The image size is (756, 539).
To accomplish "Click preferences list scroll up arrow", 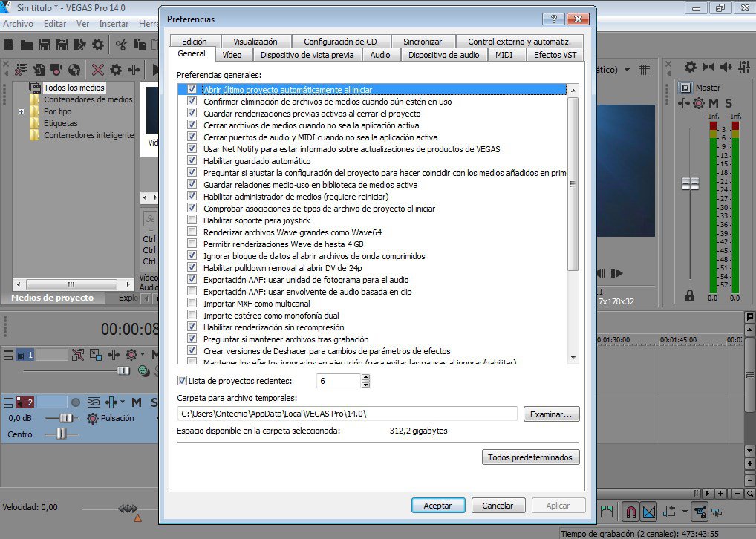I will point(573,90).
